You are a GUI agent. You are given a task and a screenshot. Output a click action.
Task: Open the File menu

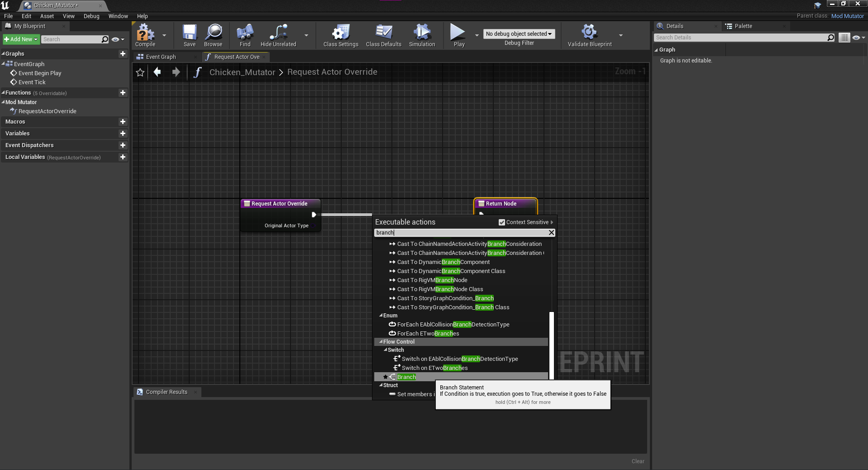[x=9, y=16]
